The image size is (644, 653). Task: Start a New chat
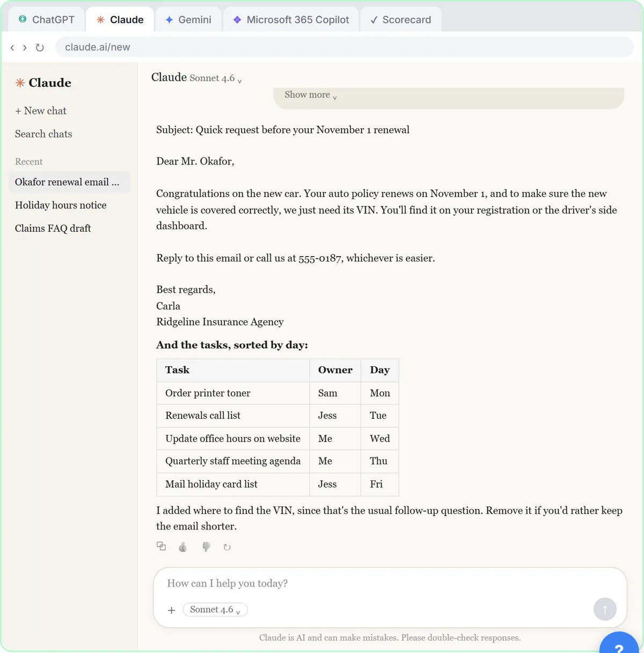pyautogui.click(x=41, y=111)
